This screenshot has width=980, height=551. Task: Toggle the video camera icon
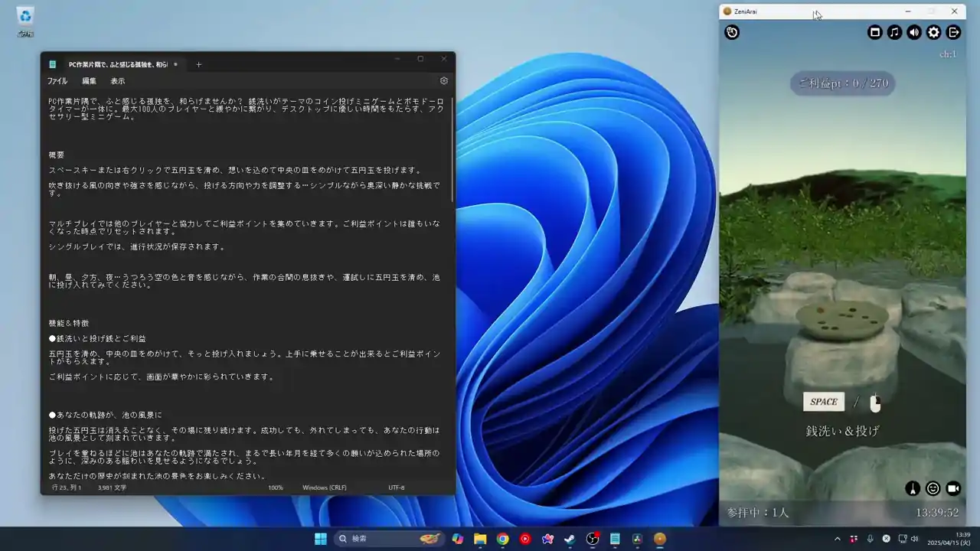953,488
